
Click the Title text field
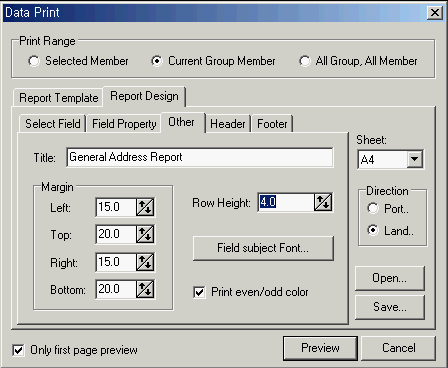tap(200, 157)
